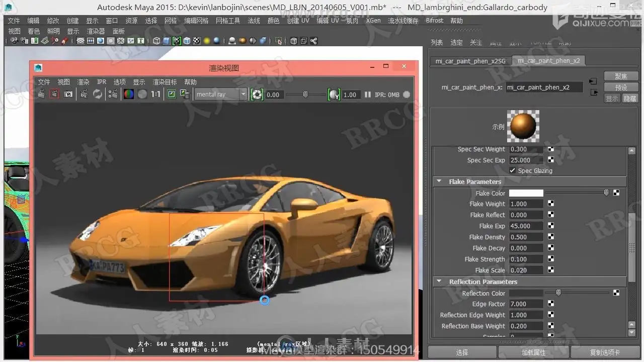Click the 预设 button

point(621,87)
